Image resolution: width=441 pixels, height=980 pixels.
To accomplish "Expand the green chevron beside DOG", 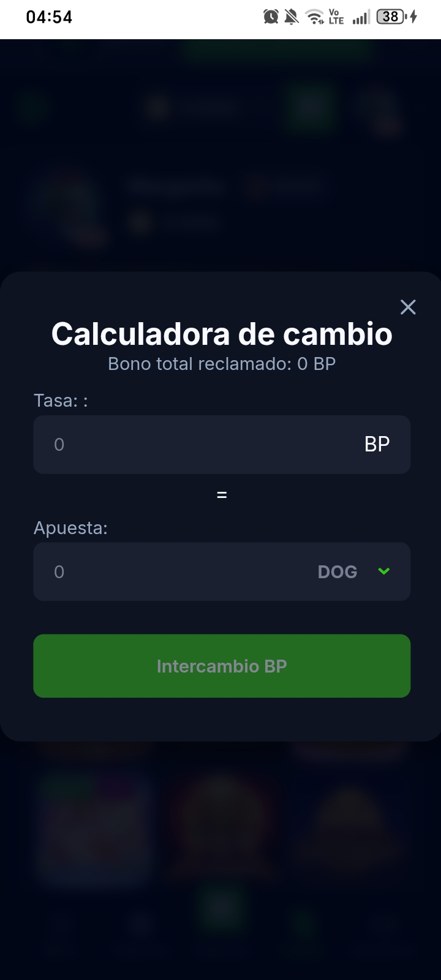I will 384,571.
